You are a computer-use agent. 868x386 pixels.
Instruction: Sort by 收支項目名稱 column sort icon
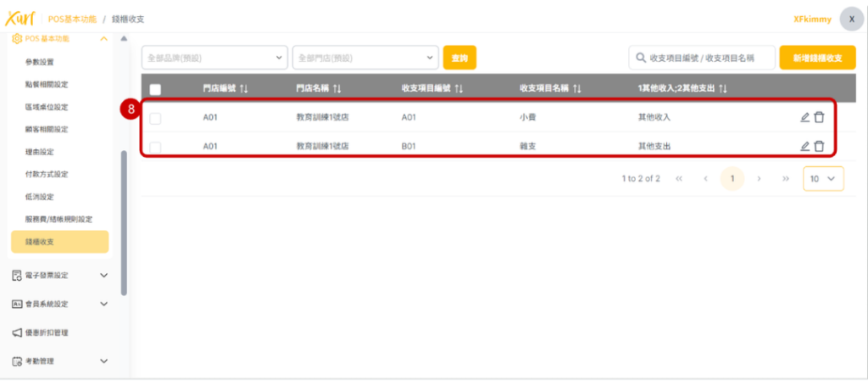576,88
